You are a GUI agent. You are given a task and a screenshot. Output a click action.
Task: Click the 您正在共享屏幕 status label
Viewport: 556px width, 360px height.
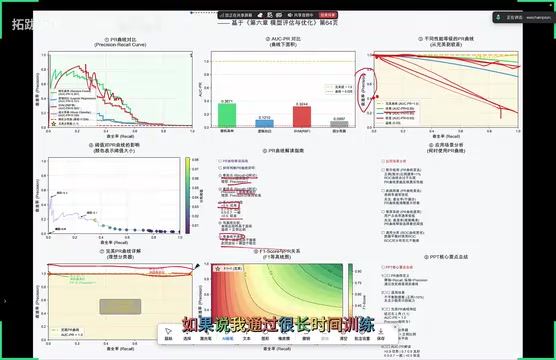tap(236, 15)
